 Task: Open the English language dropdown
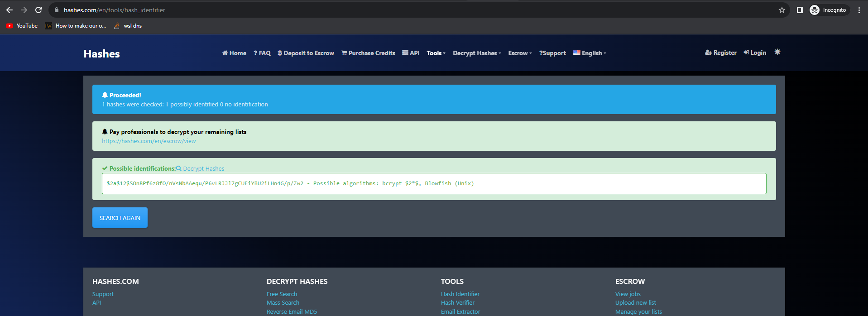point(590,53)
